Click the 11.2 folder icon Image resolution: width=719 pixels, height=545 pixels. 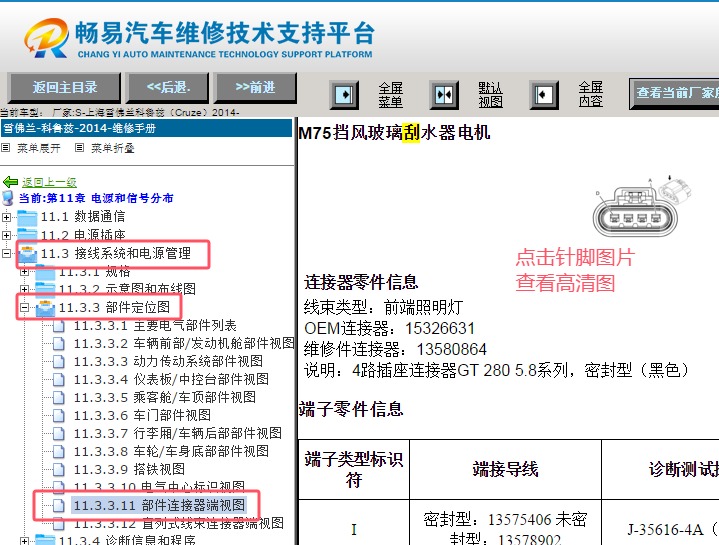point(27,234)
